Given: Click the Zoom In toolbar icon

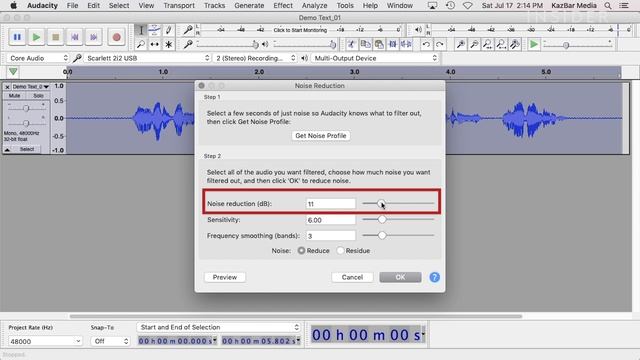Looking at the screenshot, I should pyautogui.click(x=460, y=44).
